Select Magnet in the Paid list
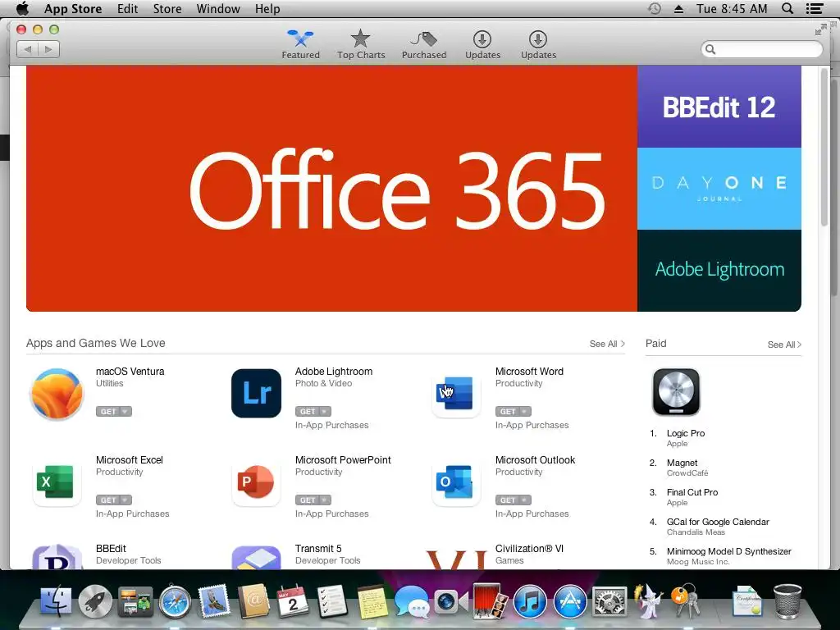 pos(682,463)
